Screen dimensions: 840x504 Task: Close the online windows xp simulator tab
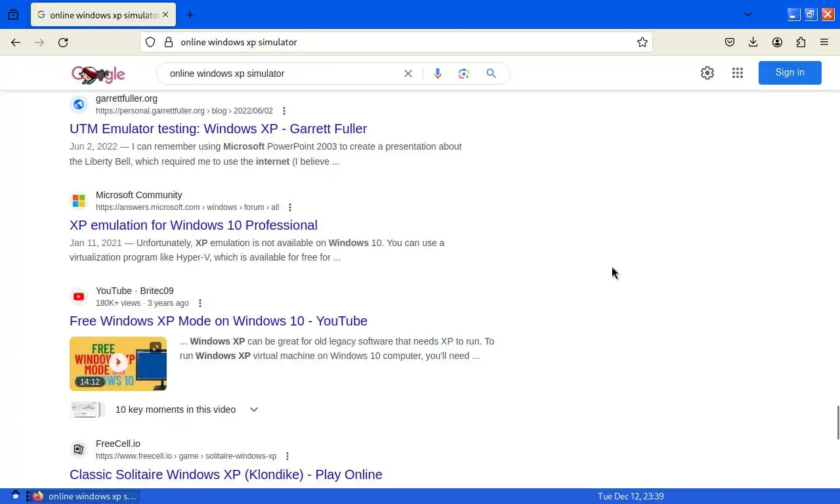click(165, 14)
